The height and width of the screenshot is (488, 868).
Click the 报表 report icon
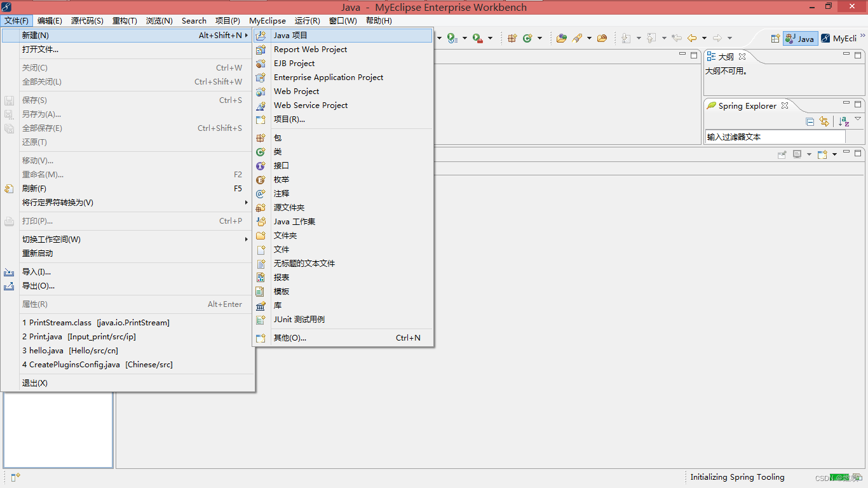click(x=261, y=278)
